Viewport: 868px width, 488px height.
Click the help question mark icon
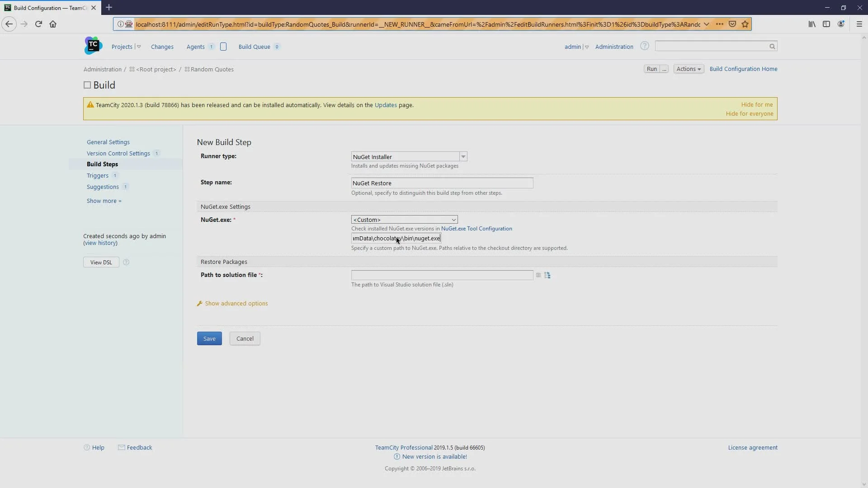point(645,46)
